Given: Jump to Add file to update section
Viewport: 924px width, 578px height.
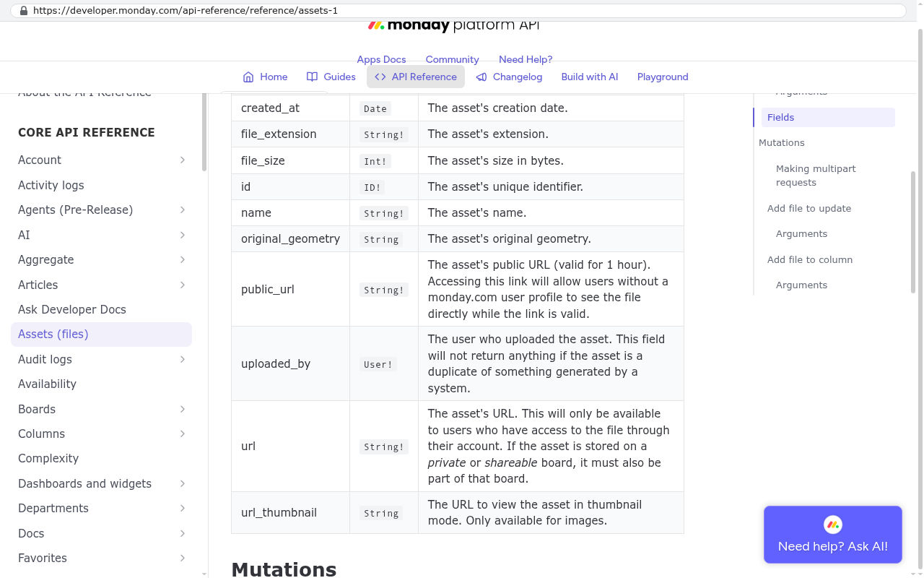Looking at the screenshot, I should tap(809, 208).
